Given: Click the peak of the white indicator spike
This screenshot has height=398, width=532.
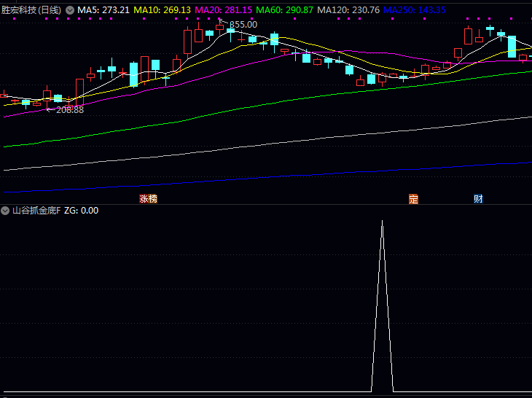Looking at the screenshot, I should click(x=382, y=222).
